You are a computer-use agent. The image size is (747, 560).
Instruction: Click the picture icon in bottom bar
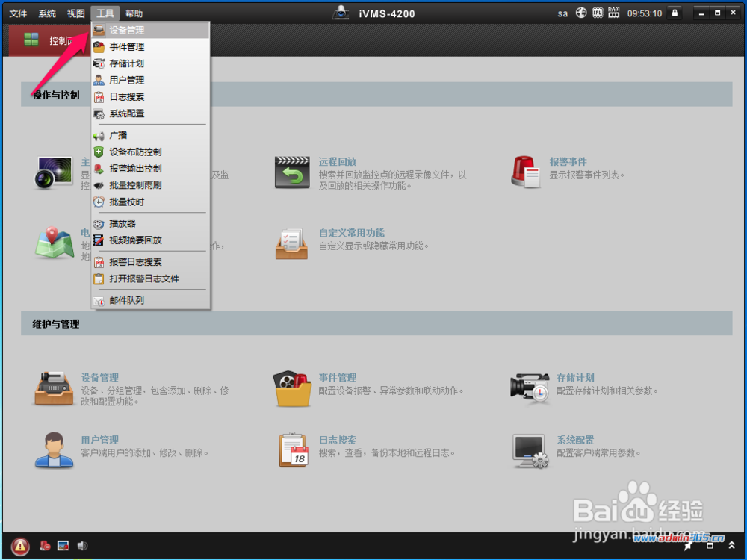(63, 546)
